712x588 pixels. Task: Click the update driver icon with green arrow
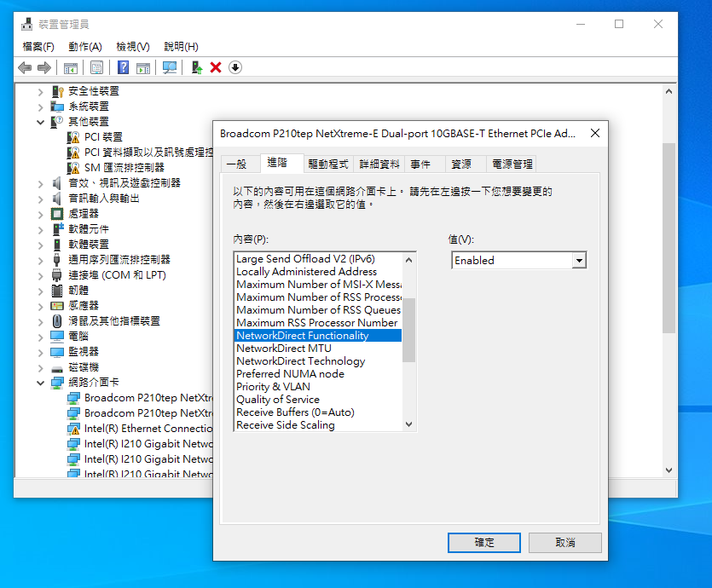click(x=196, y=67)
